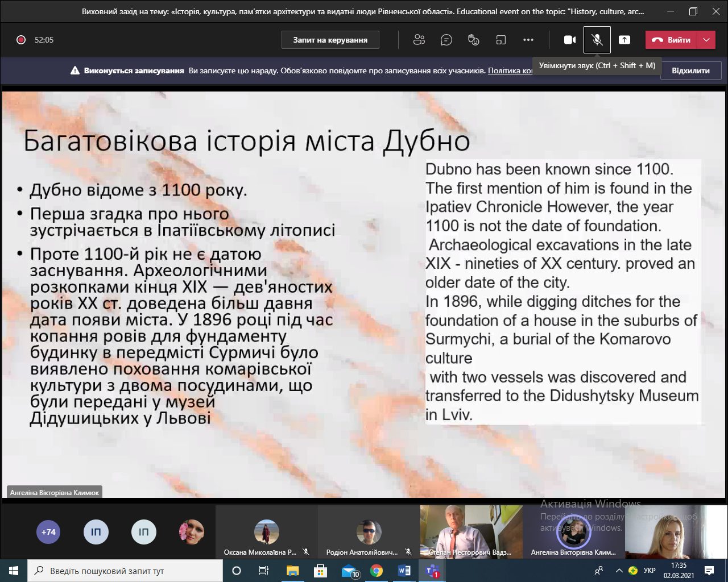Switch keyboard language via УКР indicator
The width and height of the screenshot is (728, 582).
click(x=650, y=570)
